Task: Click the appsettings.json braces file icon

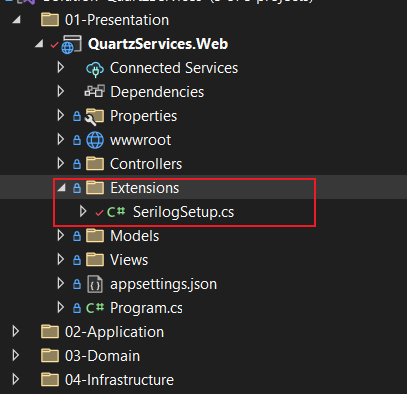Action: (x=95, y=284)
